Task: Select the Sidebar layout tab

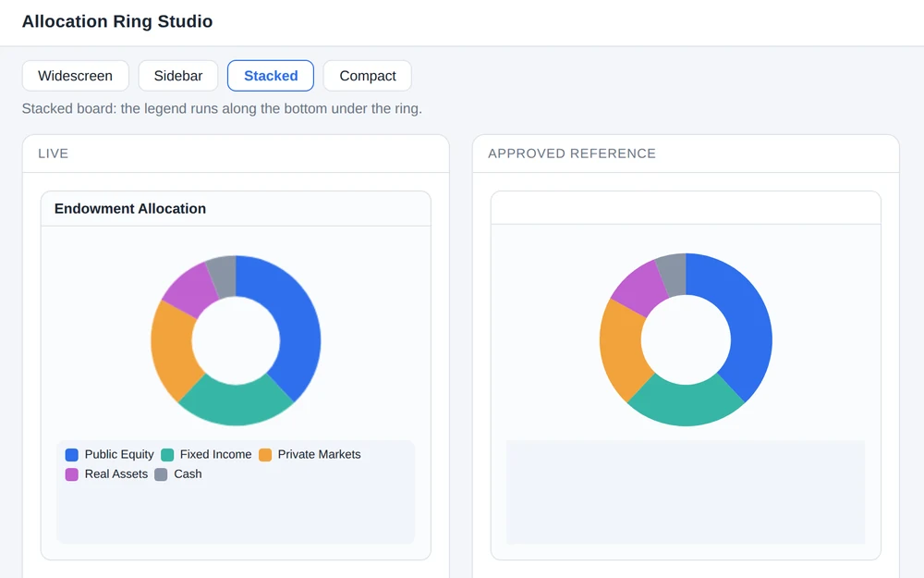Action: click(x=178, y=76)
